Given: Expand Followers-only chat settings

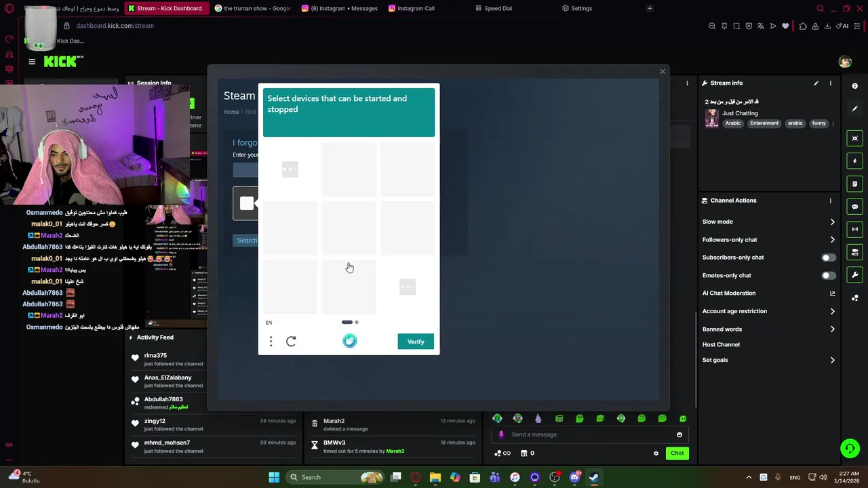Looking at the screenshot, I should click(x=768, y=240).
